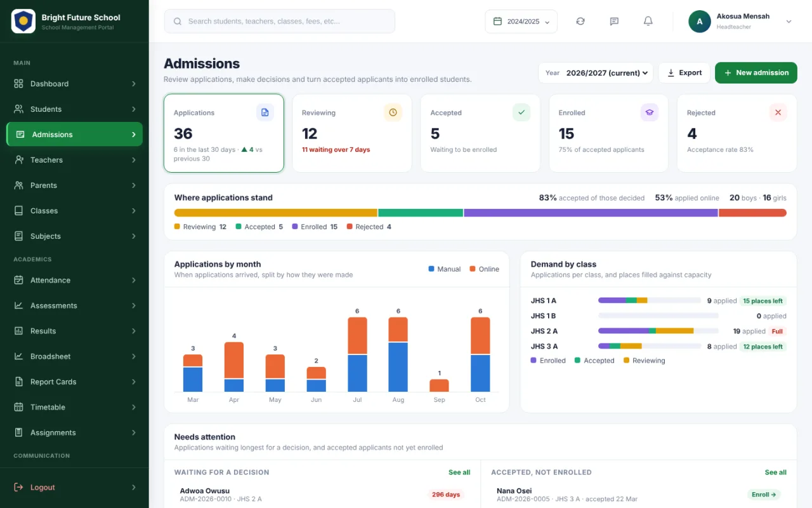This screenshot has height=508, width=812.
Task: Click the Students people icon in sidebar
Action: 19,109
